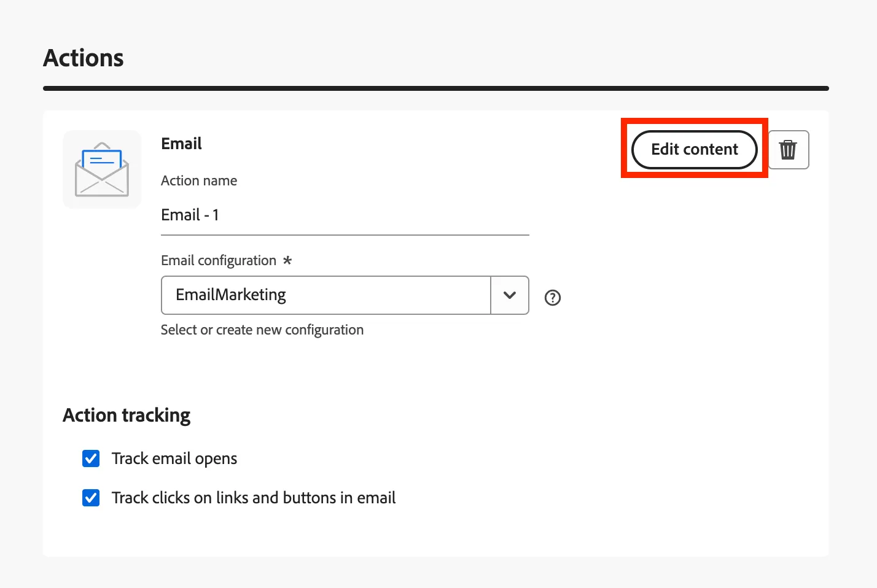Click the Email action title text
877x588 pixels.
tap(181, 144)
